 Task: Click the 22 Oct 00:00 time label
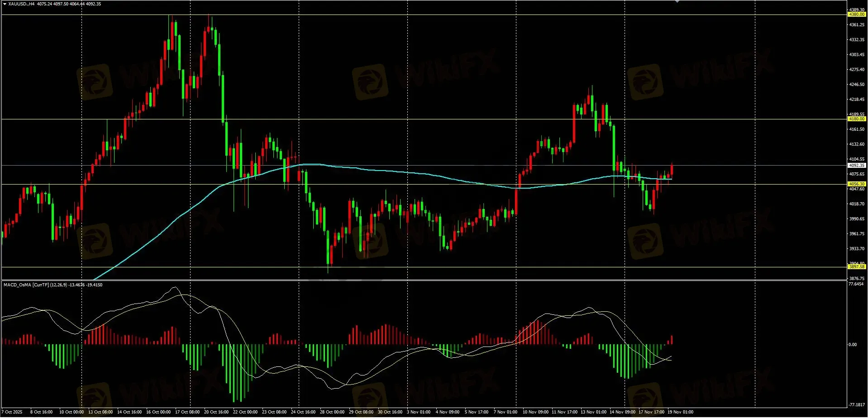point(245,412)
